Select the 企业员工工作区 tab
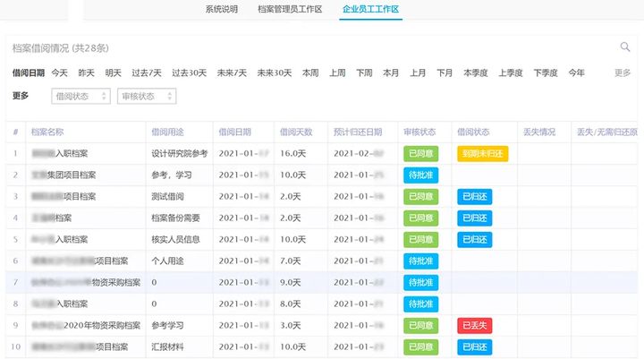Image resolution: width=644 pixels, height=359 pixels. (370, 9)
